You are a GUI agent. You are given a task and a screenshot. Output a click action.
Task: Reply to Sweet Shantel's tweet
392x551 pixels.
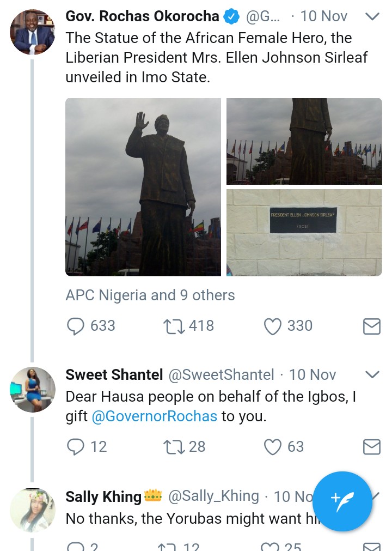point(75,447)
